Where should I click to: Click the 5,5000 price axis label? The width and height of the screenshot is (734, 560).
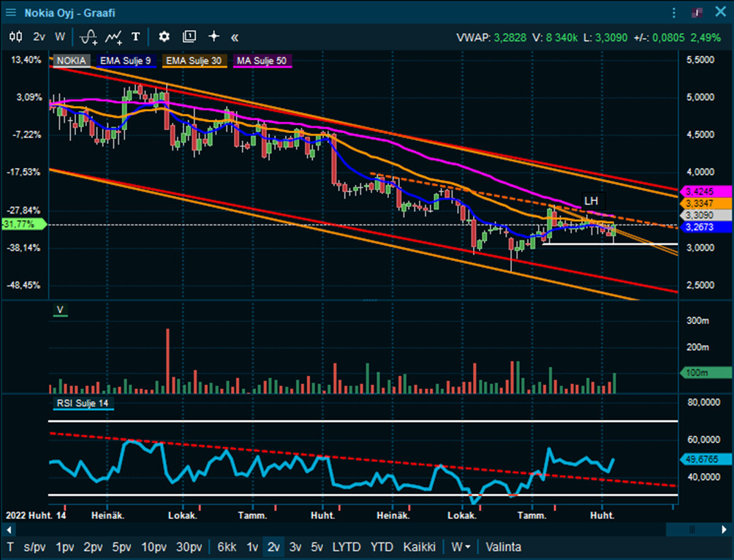[x=700, y=60]
